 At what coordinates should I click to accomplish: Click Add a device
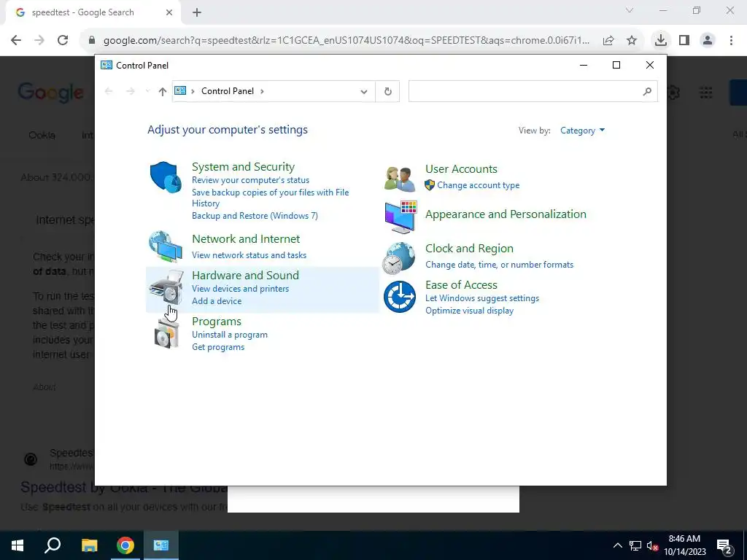[x=216, y=301]
